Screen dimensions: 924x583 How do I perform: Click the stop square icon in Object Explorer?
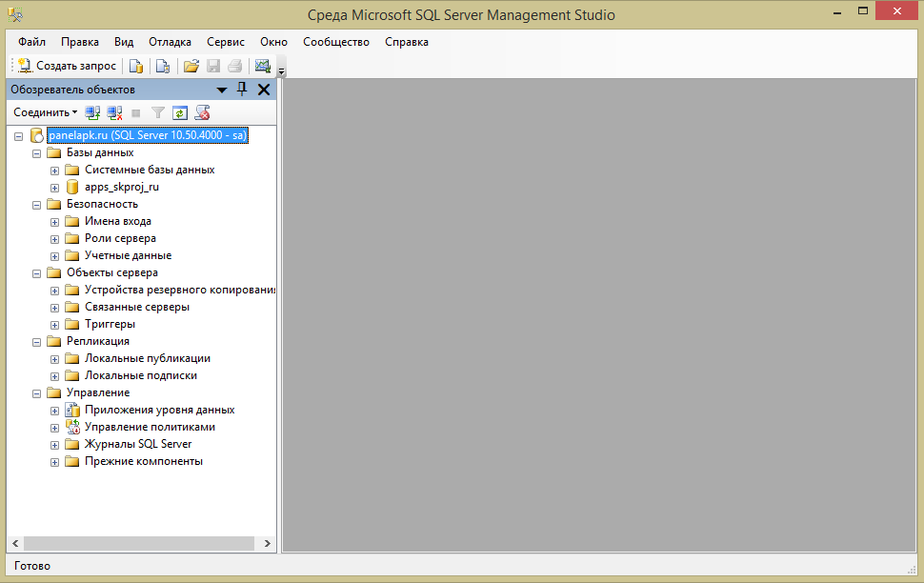(x=136, y=112)
